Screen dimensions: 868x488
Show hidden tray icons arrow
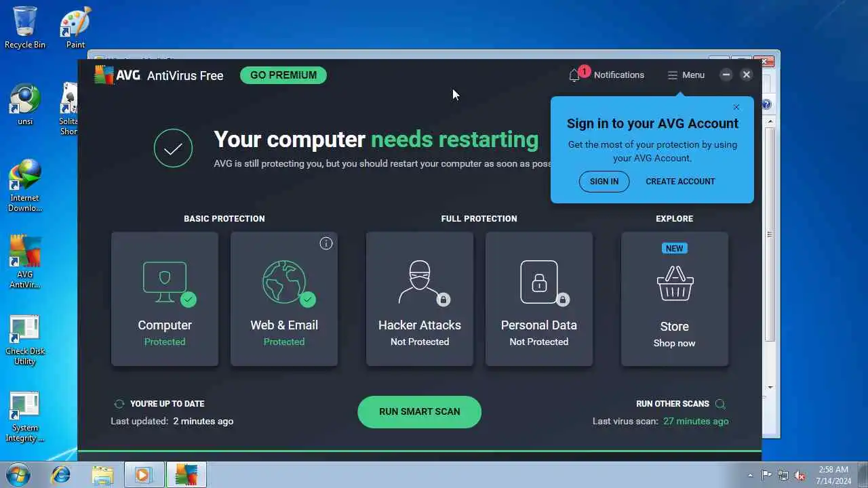tap(750, 475)
